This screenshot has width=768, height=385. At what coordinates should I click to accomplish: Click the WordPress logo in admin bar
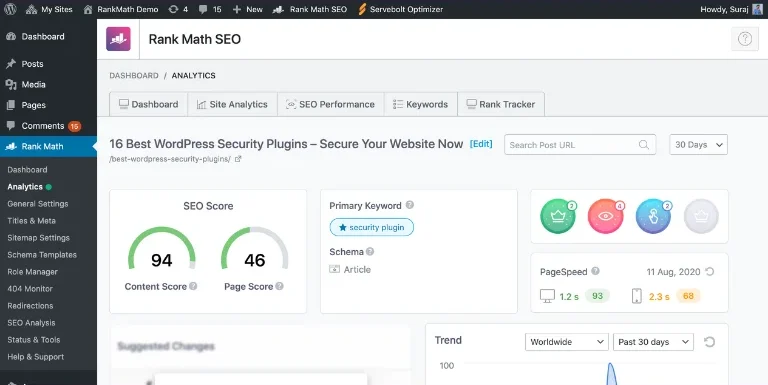10,9
